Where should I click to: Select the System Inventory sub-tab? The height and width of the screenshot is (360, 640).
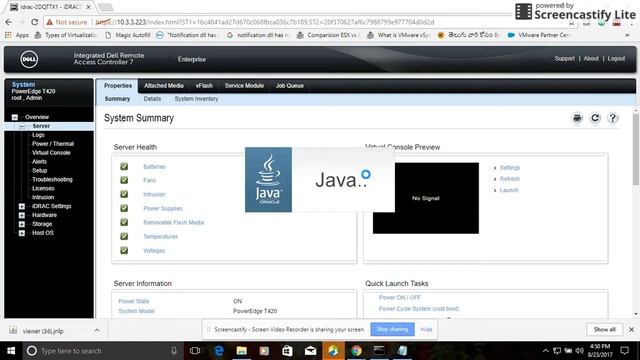pyautogui.click(x=196, y=99)
